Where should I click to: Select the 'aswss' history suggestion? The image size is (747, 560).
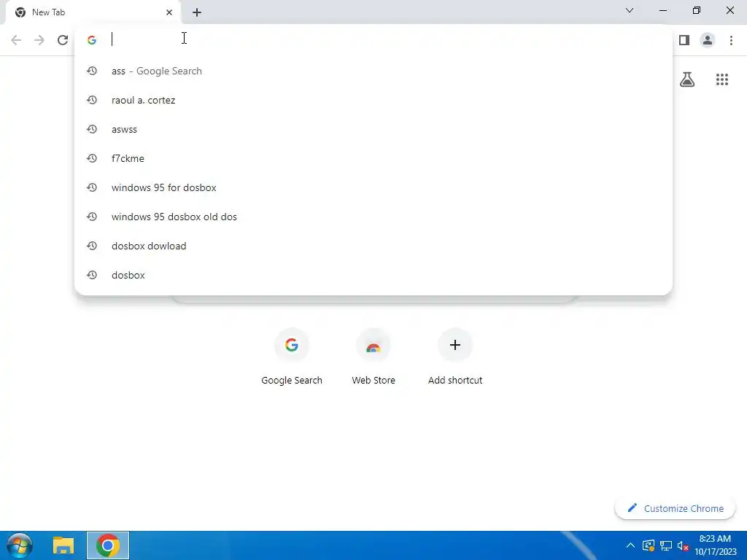pos(373,129)
